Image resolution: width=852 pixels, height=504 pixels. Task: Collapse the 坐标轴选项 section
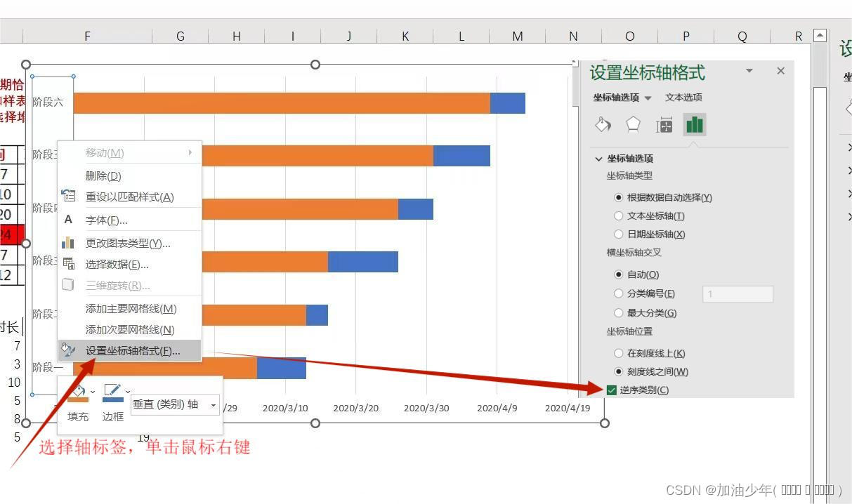pyautogui.click(x=598, y=159)
